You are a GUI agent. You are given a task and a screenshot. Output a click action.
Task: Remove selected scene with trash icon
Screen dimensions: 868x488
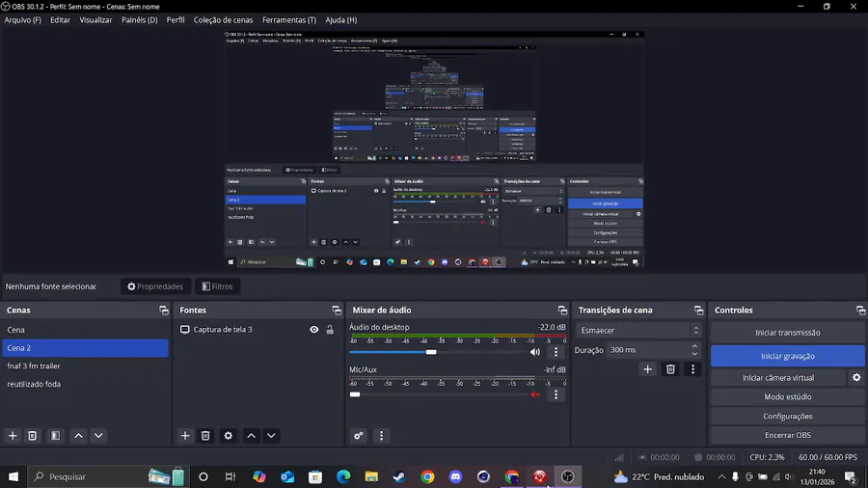[x=32, y=435]
